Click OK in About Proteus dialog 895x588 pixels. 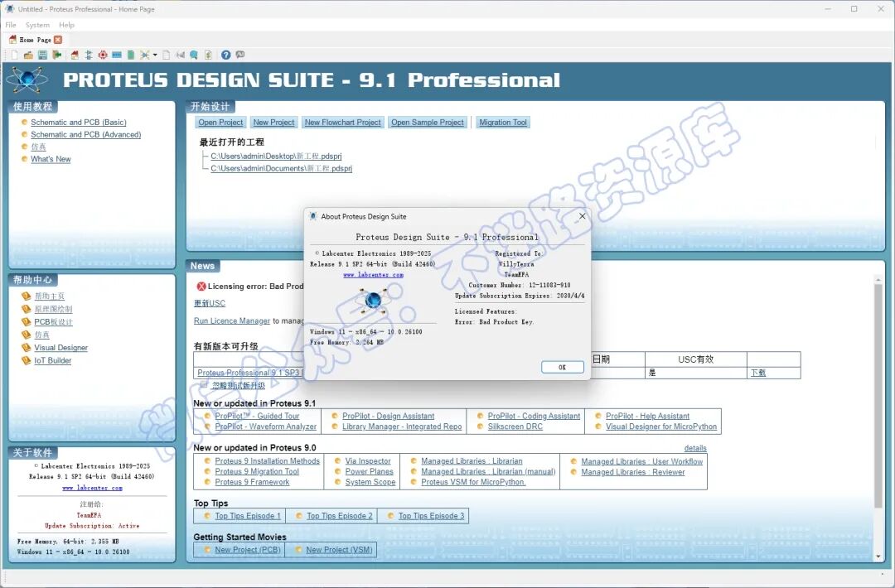[562, 367]
